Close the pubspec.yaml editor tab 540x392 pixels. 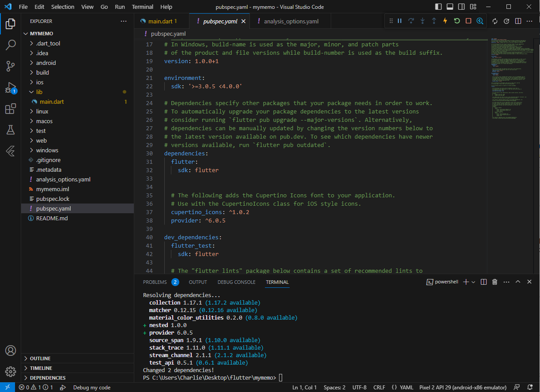pyautogui.click(x=243, y=21)
